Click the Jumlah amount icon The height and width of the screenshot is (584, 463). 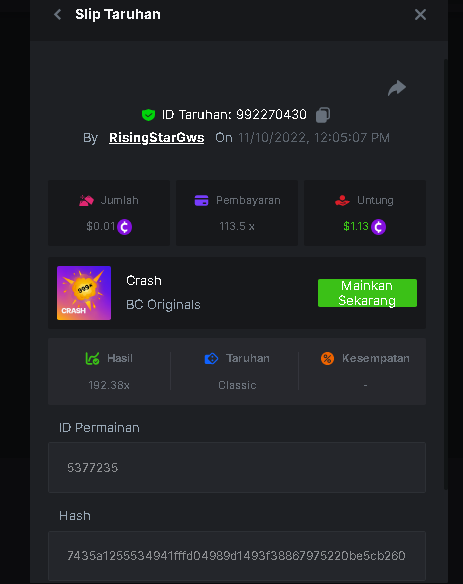click(x=86, y=201)
